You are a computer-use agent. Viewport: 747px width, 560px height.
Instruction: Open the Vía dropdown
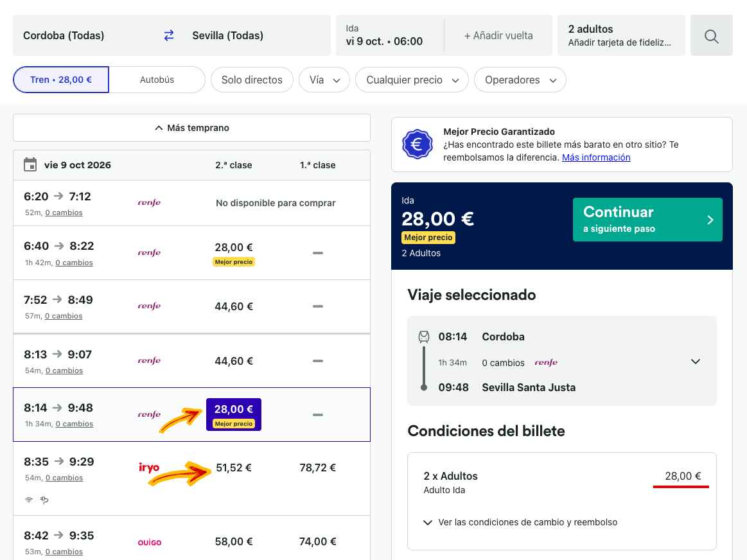coord(324,80)
